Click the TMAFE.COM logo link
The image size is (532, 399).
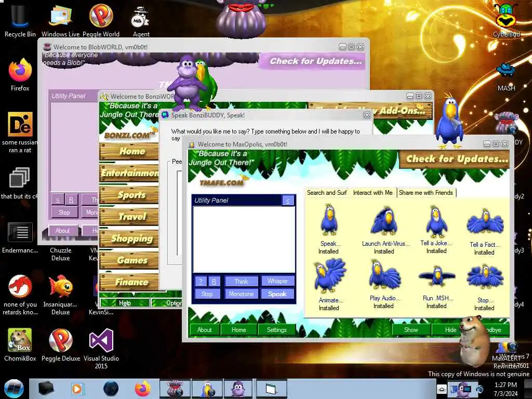(x=221, y=182)
